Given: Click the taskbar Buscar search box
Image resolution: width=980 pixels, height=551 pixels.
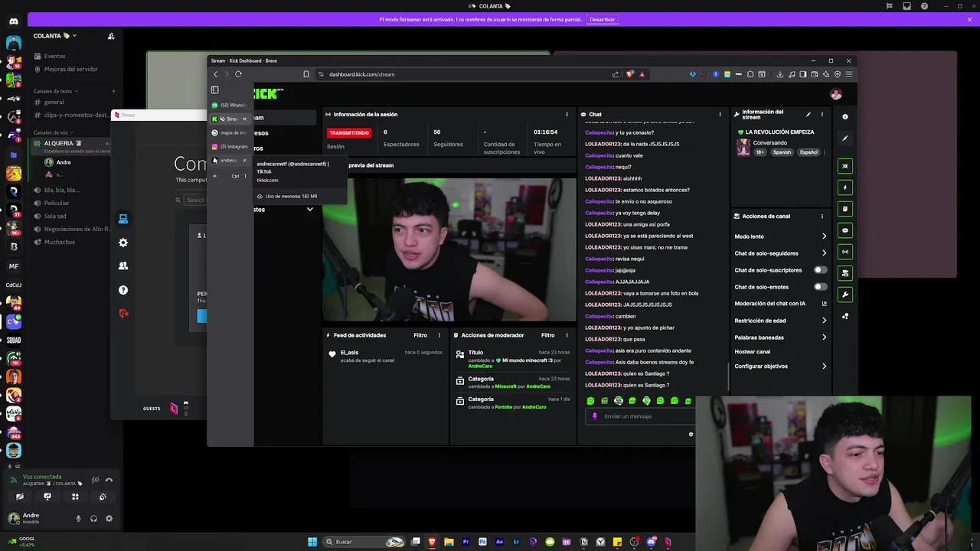Looking at the screenshot, I should [364, 542].
